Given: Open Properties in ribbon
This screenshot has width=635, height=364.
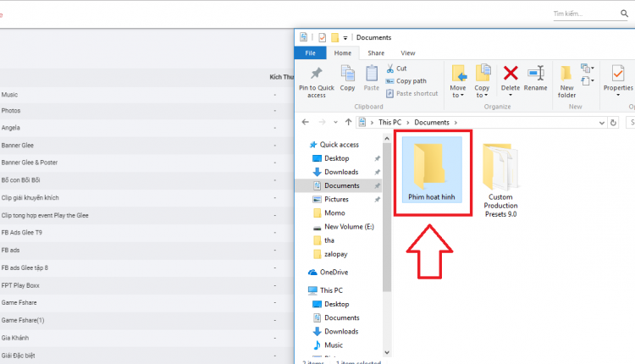Looking at the screenshot, I should pyautogui.click(x=617, y=80).
